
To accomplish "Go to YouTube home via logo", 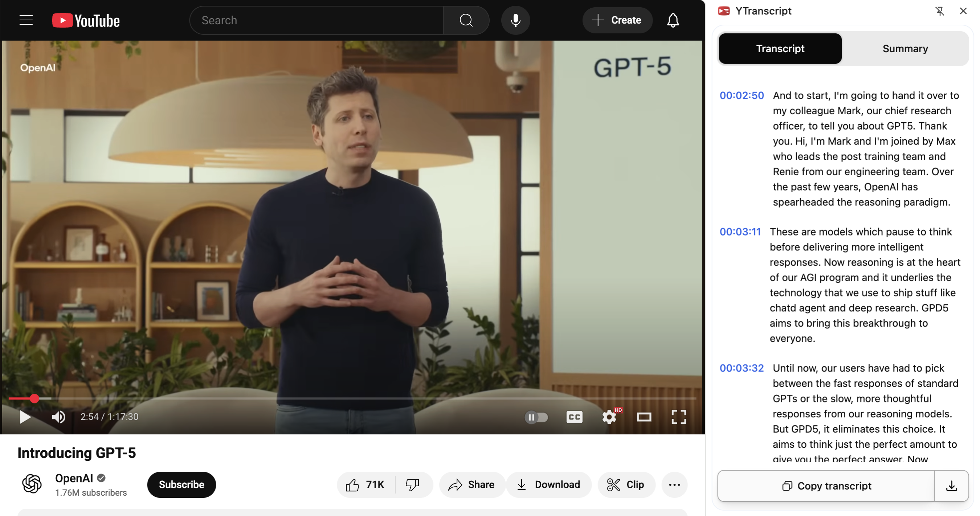I will [x=86, y=21].
